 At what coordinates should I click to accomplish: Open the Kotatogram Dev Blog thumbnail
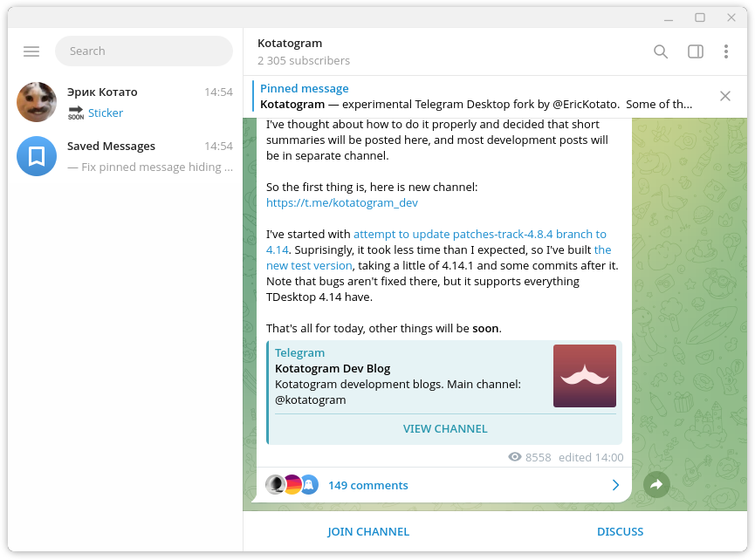[584, 376]
